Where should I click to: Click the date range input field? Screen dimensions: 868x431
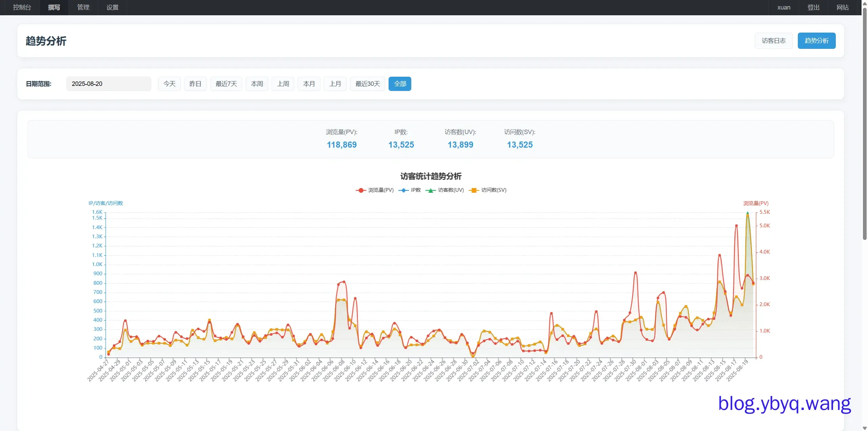[108, 84]
